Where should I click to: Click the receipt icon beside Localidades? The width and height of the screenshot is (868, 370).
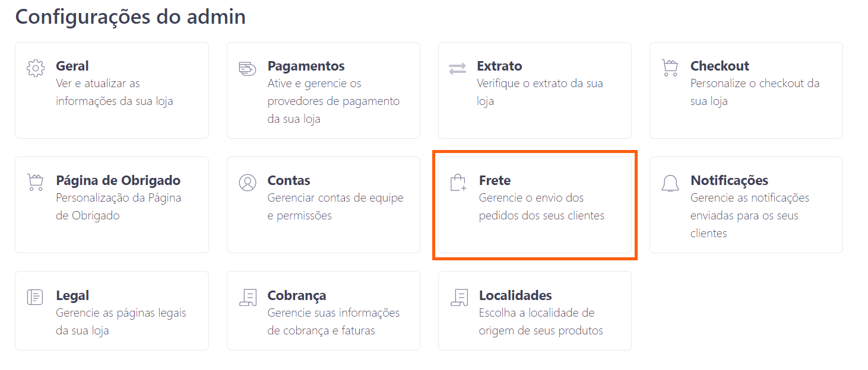[x=459, y=297]
